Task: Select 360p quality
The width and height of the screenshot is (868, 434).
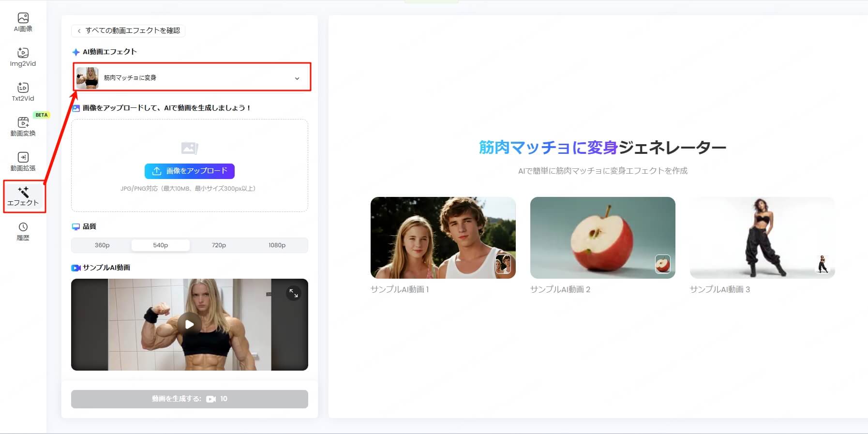Action: click(102, 245)
